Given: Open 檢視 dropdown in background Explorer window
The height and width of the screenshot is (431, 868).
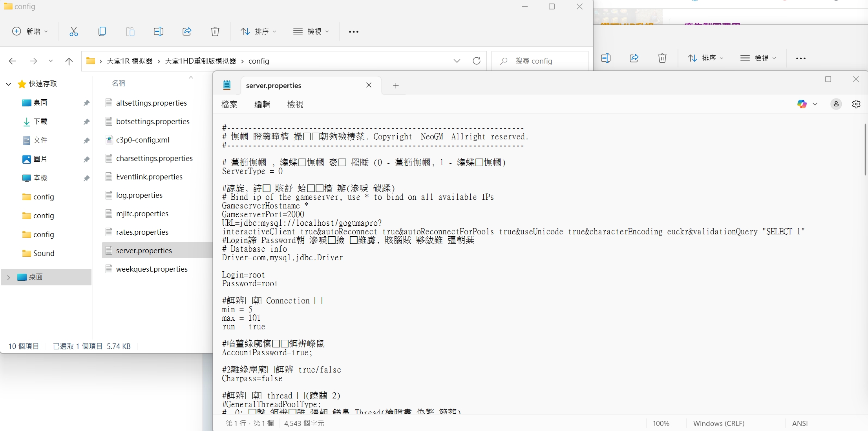Looking at the screenshot, I should coord(758,58).
